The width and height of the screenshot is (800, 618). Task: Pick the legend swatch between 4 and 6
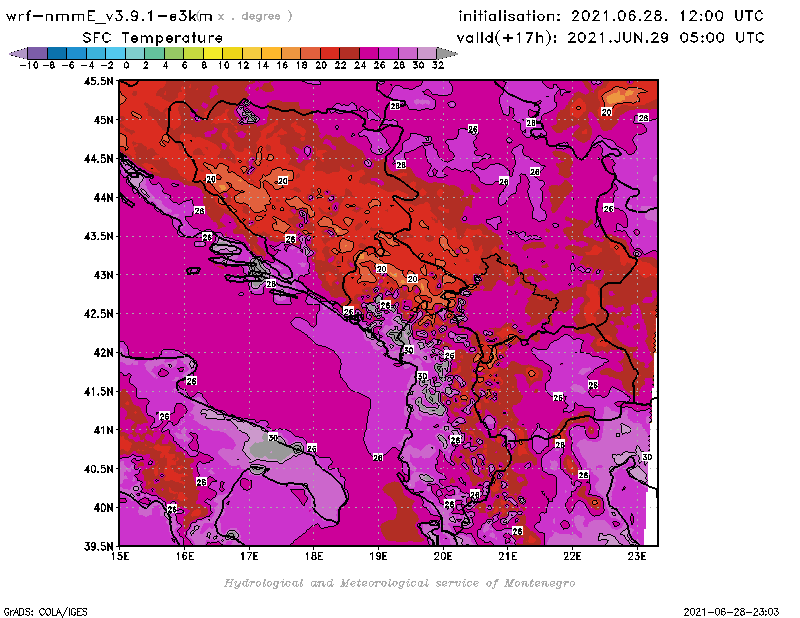174,54
